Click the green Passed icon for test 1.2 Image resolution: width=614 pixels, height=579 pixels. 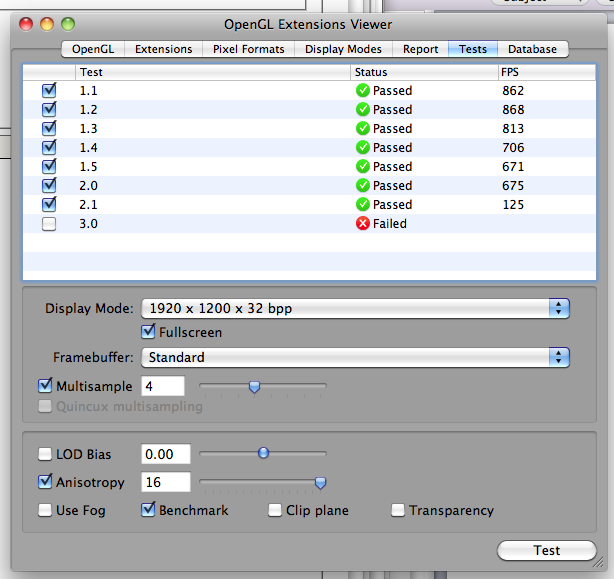[363, 109]
